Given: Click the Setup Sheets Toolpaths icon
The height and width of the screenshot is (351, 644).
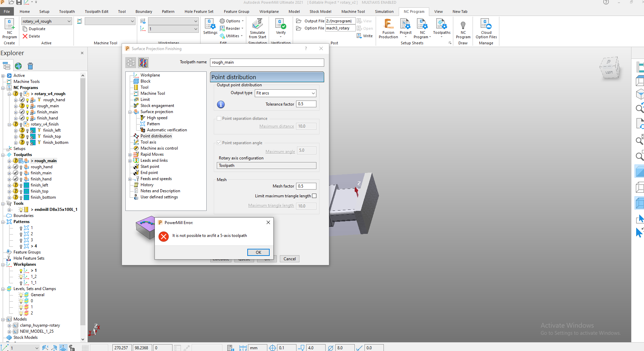Looking at the screenshot, I should (442, 24).
